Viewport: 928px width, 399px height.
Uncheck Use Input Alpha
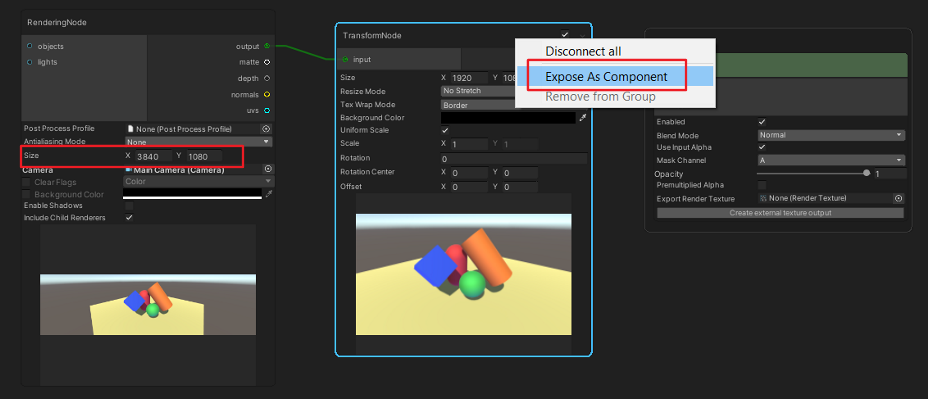click(x=762, y=147)
